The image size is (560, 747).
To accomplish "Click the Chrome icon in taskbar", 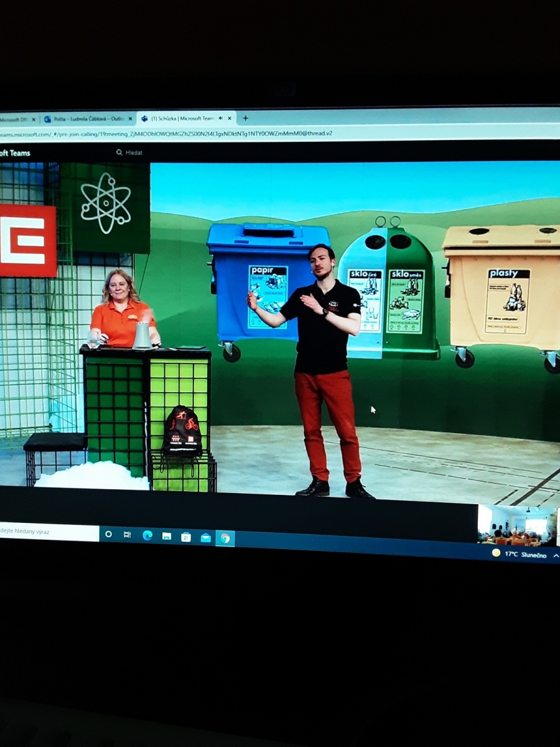I will click(x=225, y=538).
